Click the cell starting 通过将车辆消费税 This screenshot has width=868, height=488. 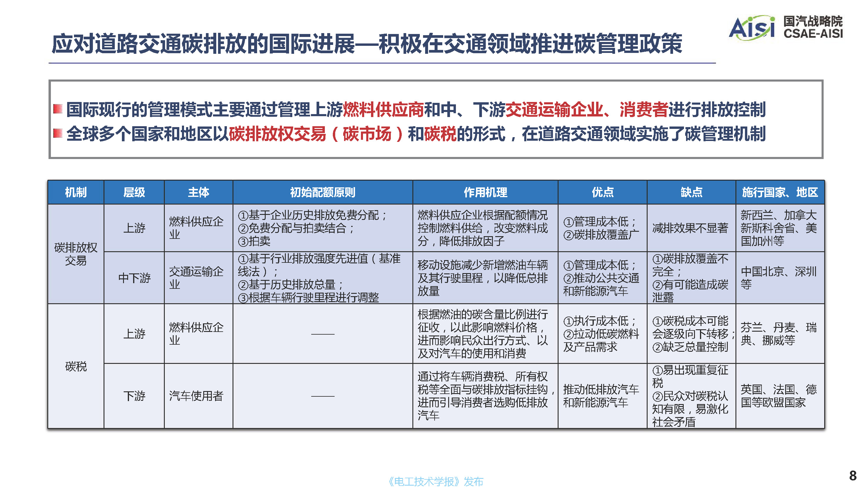[485, 396]
